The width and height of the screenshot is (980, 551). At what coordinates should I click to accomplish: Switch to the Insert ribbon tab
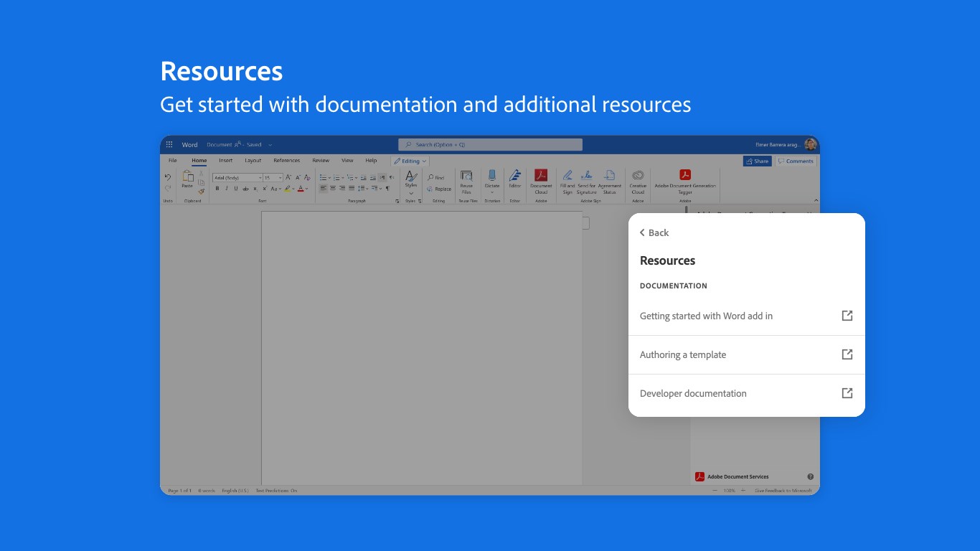(x=225, y=161)
